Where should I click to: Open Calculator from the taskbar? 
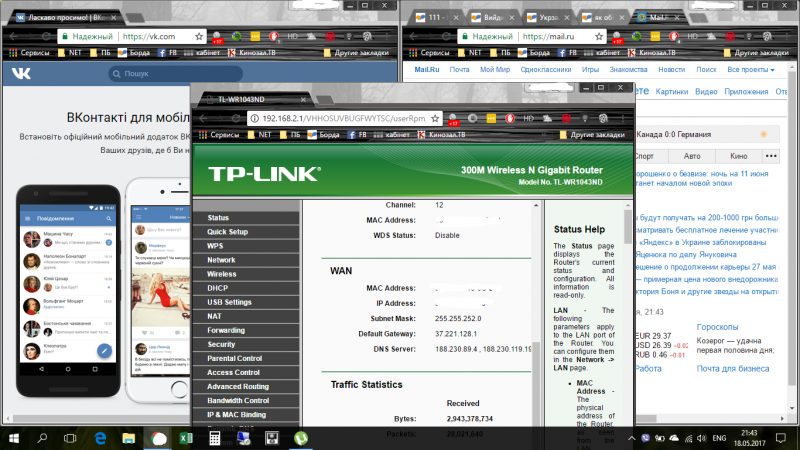[214, 438]
